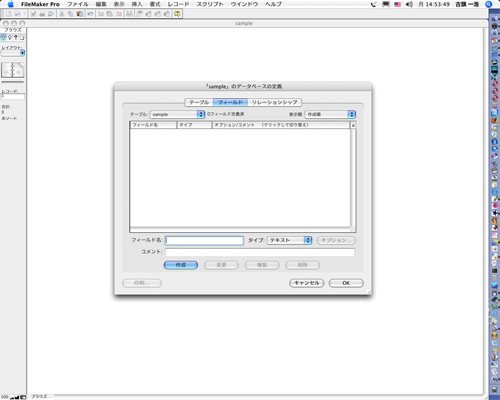Click the Undo arrow toolbar icon
This screenshot has width=500, height=400.
(x=90, y=14)
